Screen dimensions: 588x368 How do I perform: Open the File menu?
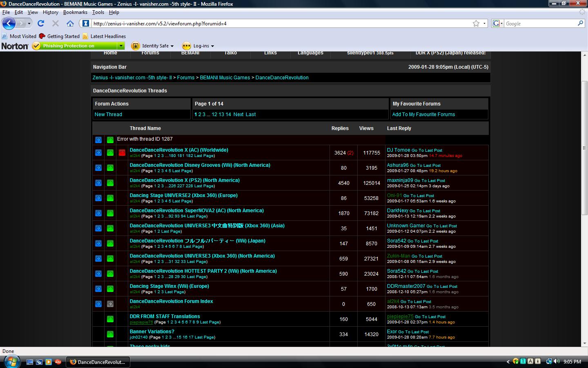(6, 12)
